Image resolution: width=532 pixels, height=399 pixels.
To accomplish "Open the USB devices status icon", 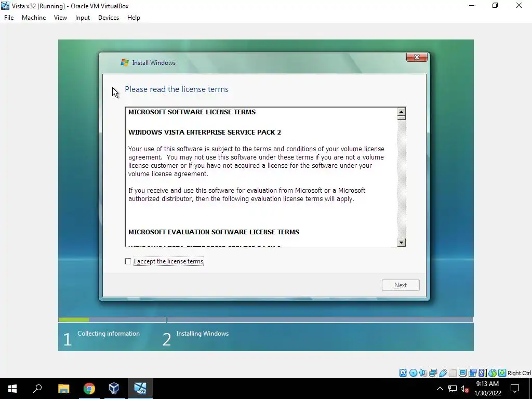I will tap(443, 373).
